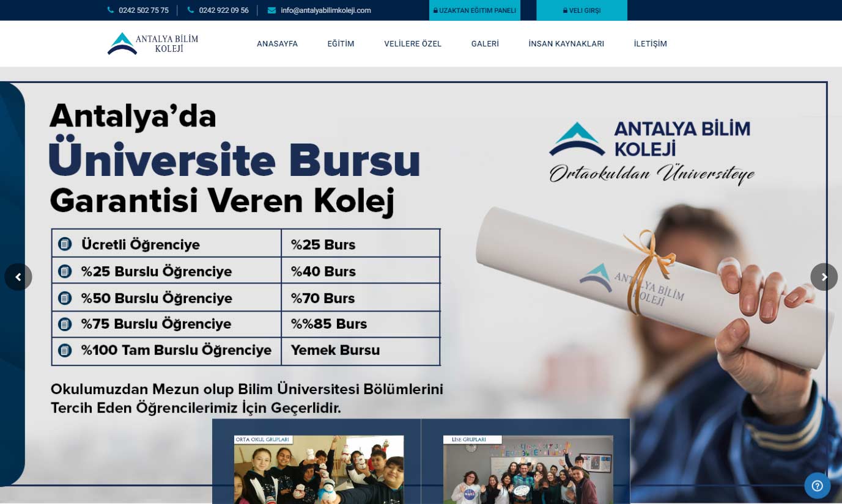Screen dimensions: 842x504
Task: Click the envelope icon beside the email
Action: [x=271, y=10]
